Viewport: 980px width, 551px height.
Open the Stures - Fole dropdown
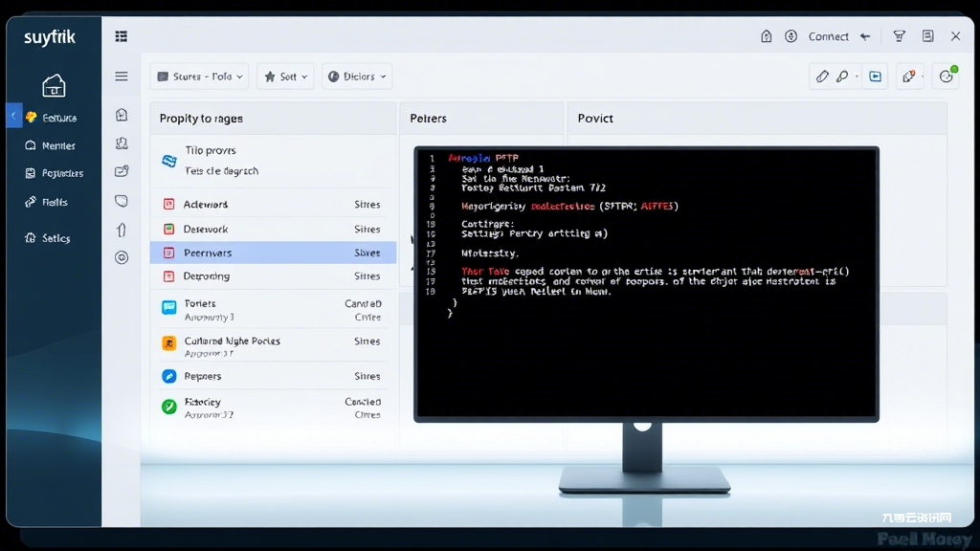pyautogui.click(x=199, y=77)
